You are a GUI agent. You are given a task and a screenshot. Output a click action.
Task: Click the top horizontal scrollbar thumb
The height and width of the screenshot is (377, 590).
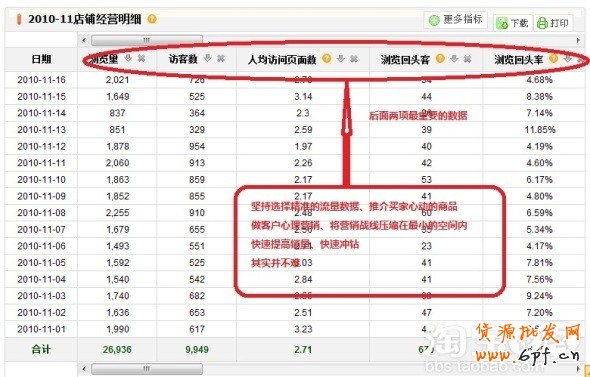(147, 40)
